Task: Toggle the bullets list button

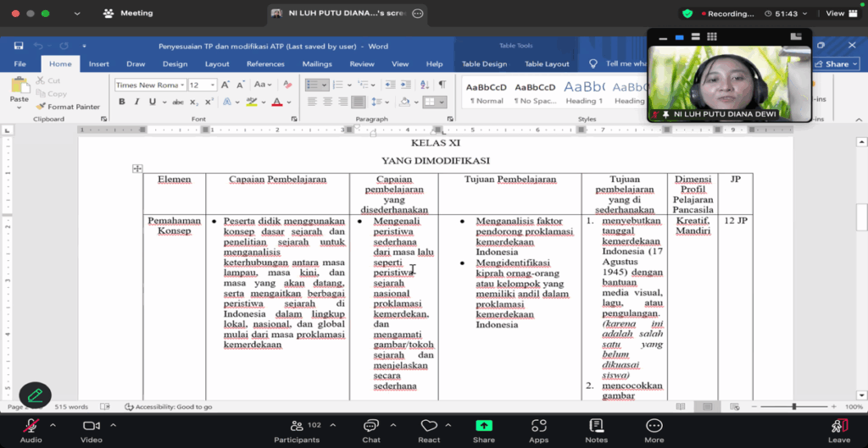Action: [313, 86]
